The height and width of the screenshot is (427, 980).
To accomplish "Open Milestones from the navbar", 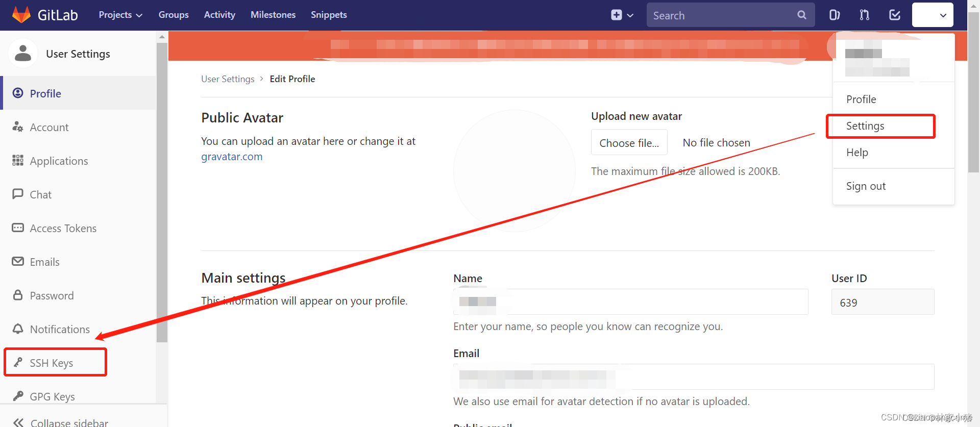I will [x=273, y=15].
